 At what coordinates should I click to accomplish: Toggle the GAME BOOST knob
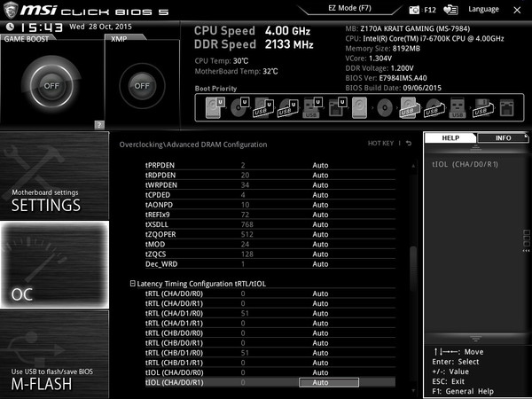pos(51,85)
